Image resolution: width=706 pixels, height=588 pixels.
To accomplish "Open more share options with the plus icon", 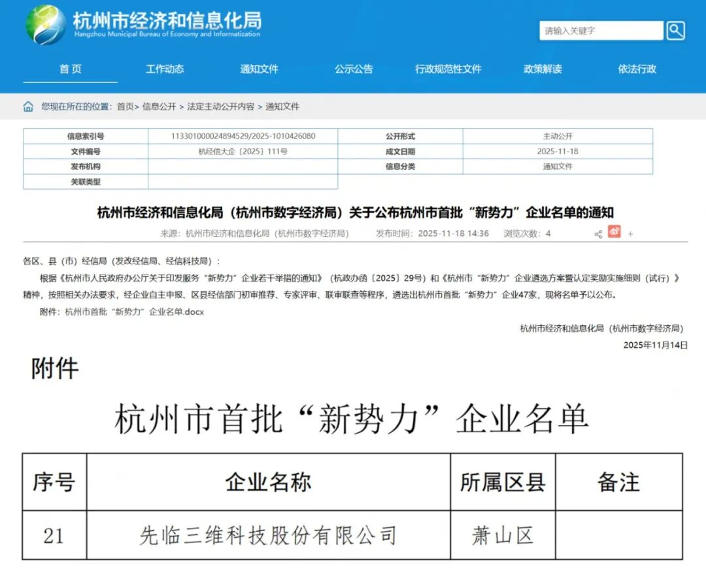I will point(630,233).
